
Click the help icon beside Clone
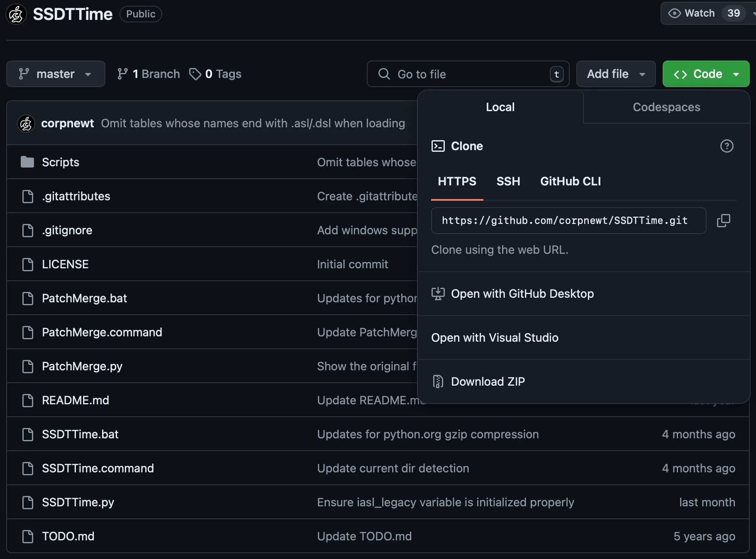pos(727,146)
